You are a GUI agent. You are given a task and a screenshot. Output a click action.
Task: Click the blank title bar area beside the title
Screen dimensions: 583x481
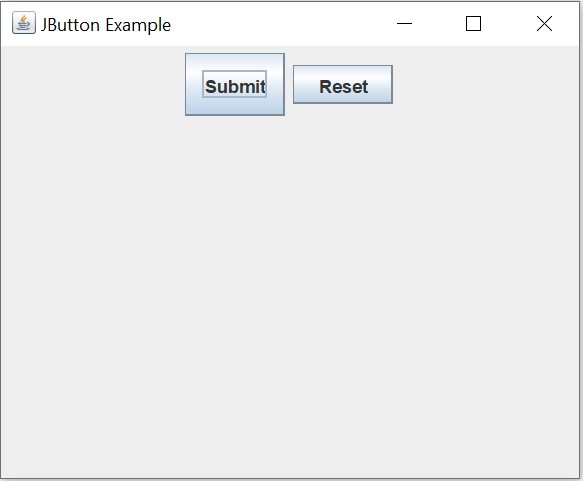[x=279, y=24]
